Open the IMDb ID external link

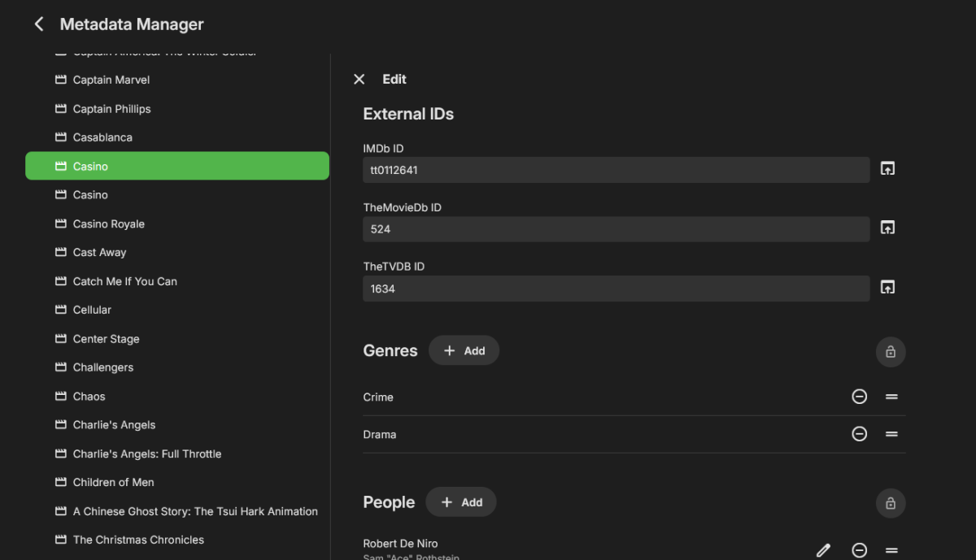point(887,168)
